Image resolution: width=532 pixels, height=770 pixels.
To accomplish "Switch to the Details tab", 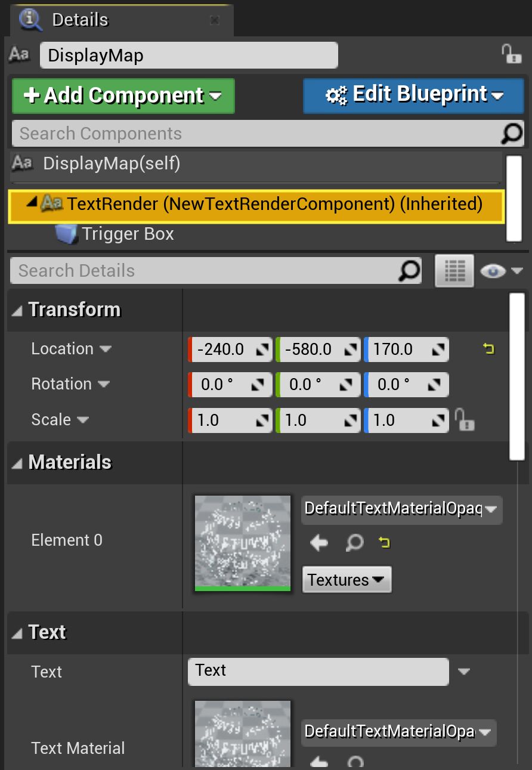I will (79, 19).
